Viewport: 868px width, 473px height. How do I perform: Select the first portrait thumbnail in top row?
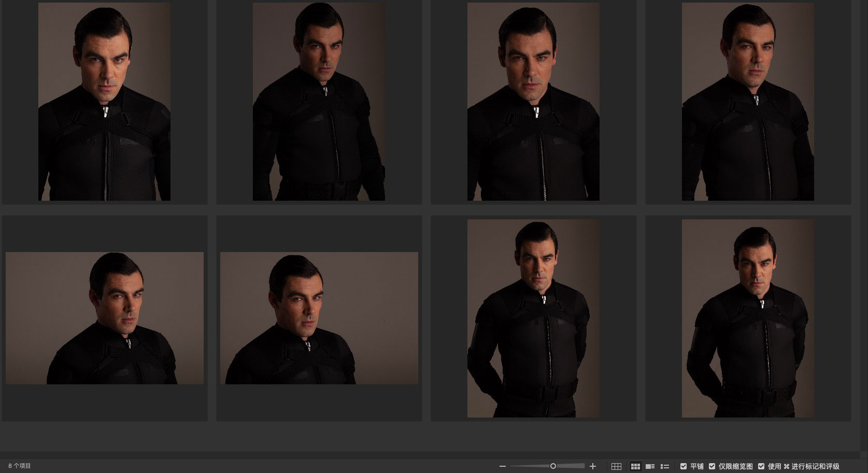(x=104, y=102)
